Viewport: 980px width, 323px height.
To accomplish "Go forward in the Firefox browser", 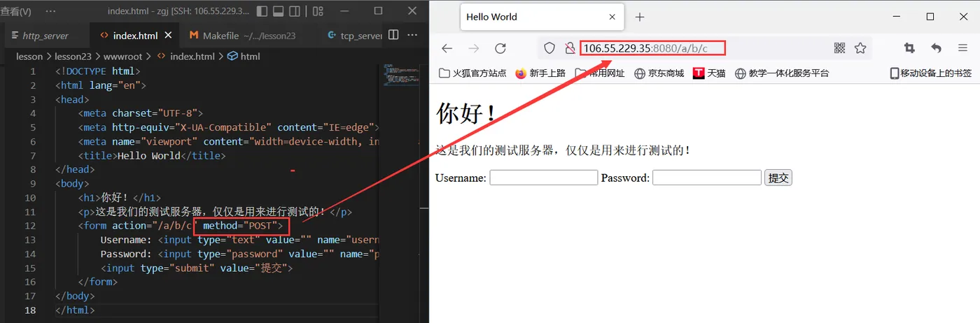I will pyautogui.click(x=473, y=48).
